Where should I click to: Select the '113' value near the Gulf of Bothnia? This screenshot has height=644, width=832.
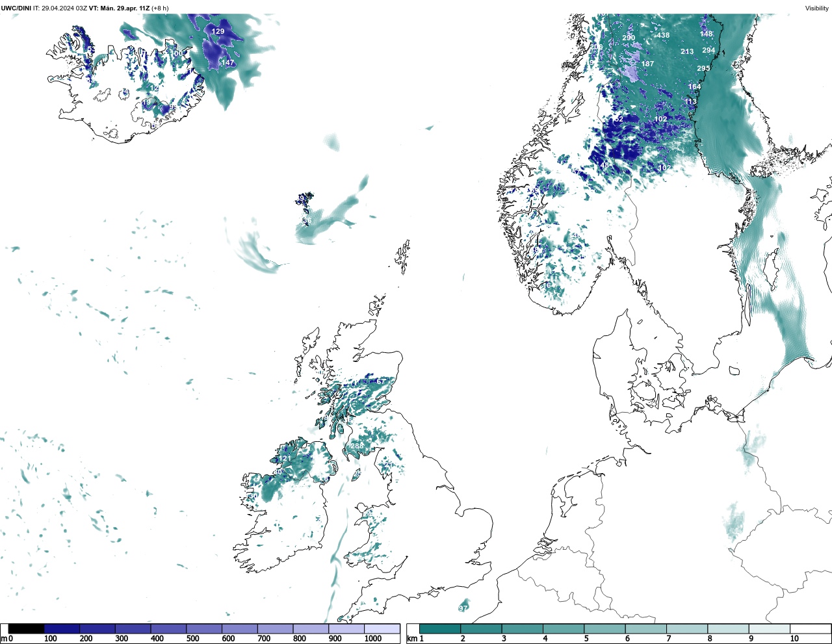690,101
